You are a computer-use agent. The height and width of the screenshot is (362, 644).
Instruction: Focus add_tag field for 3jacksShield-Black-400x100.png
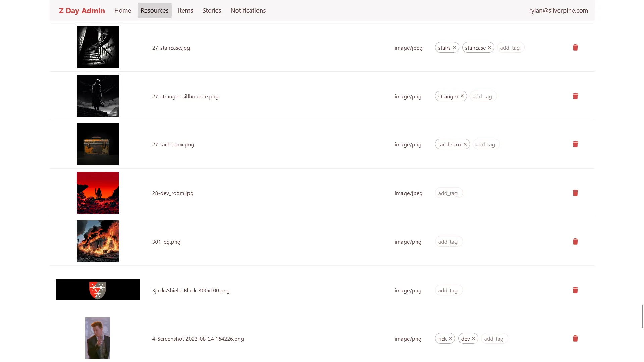coord(448,290)
